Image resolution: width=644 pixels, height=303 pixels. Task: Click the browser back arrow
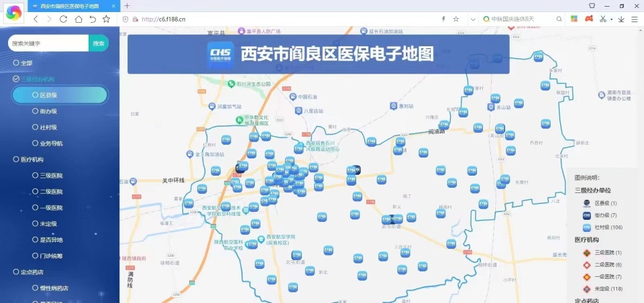[x=36, y=19]
